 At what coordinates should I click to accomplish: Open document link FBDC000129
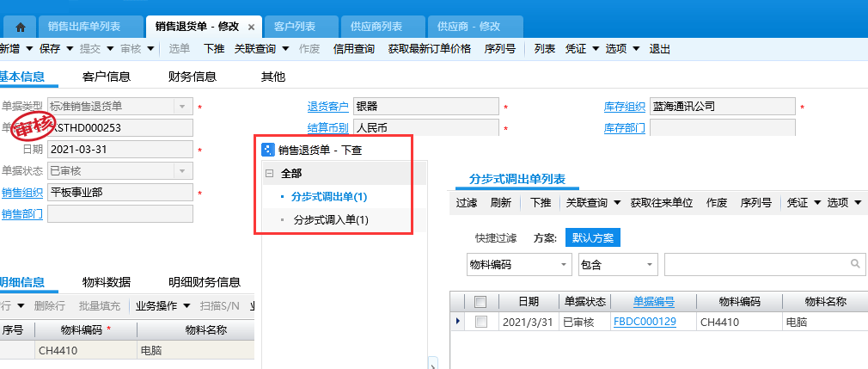click(645, 322)
